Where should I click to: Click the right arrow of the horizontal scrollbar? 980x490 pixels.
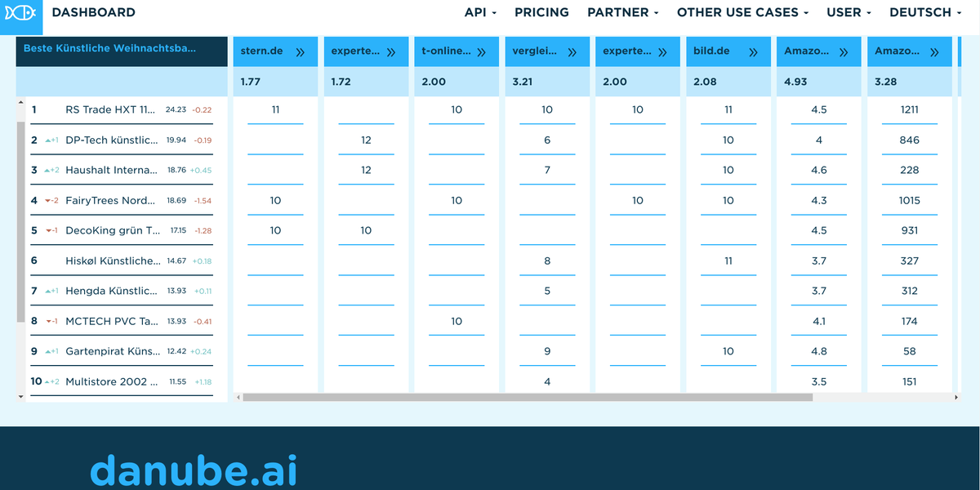(x=957, y=398)
